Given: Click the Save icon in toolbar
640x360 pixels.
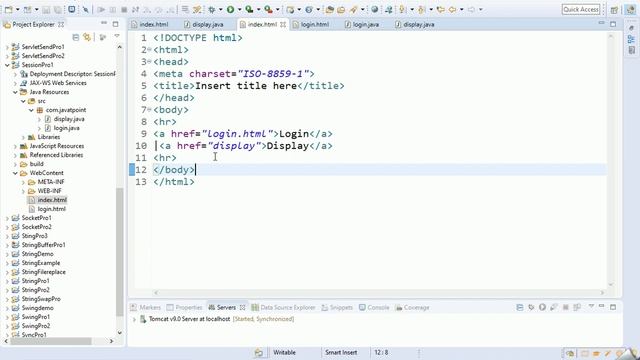Looking at the screenshot, I should (x=46, y=9).
